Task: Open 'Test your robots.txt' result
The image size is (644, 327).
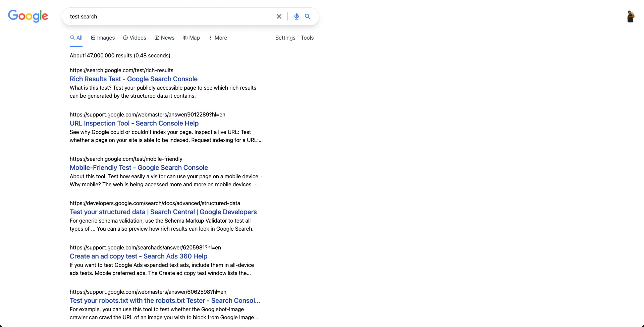Action: [x=165, y=300]
